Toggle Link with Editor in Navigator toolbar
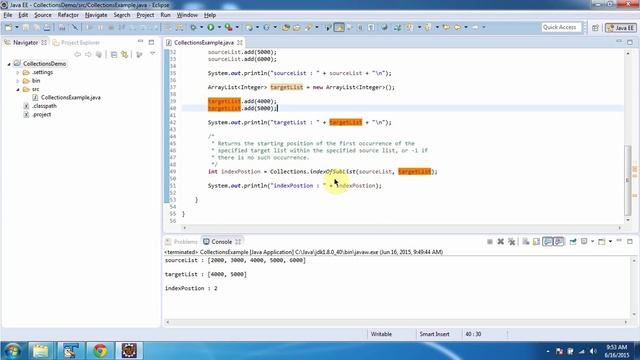 124,55
